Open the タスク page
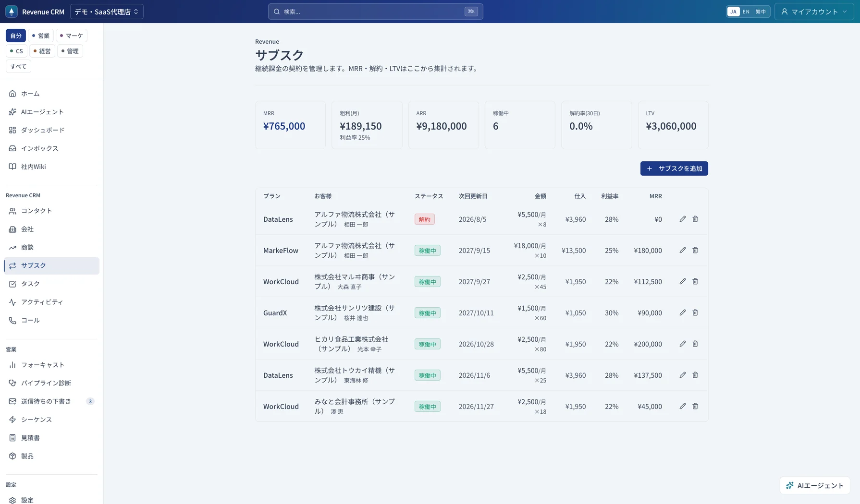The height and width of the screenshot is (504, 860). tap(51, 284)
